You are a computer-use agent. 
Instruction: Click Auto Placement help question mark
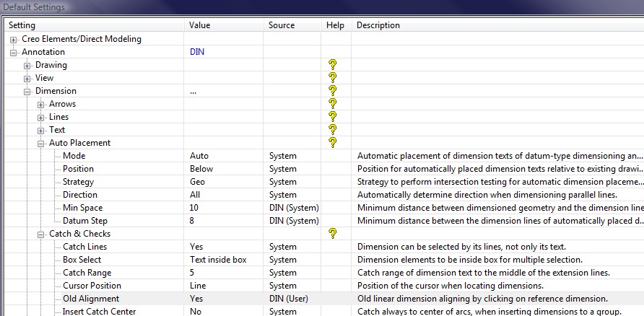(x=333, y=143)
